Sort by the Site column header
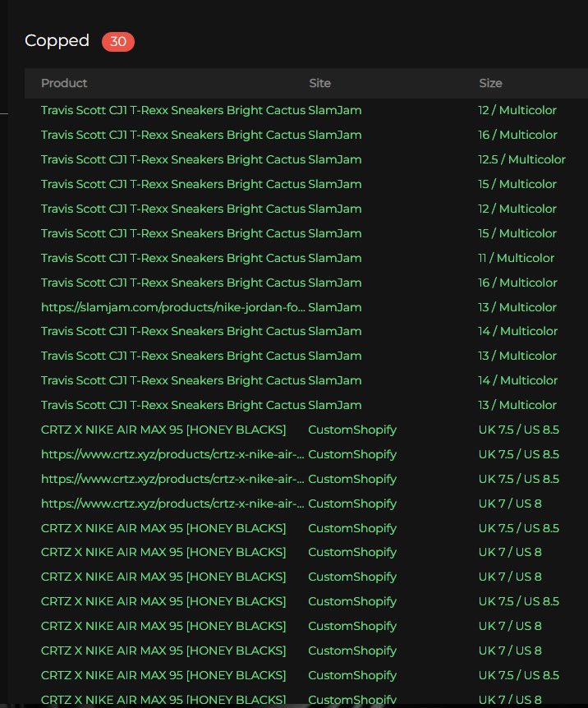 (x=319, y=83)
